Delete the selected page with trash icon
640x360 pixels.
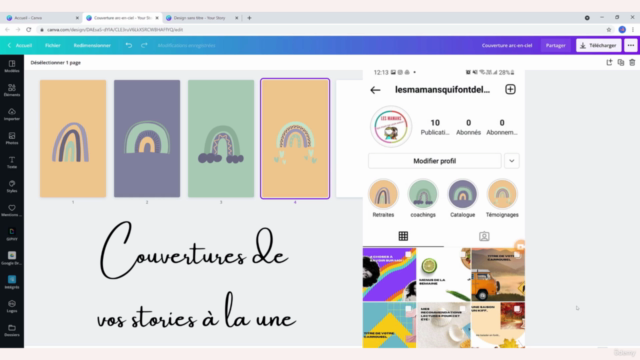click(632, 62)
